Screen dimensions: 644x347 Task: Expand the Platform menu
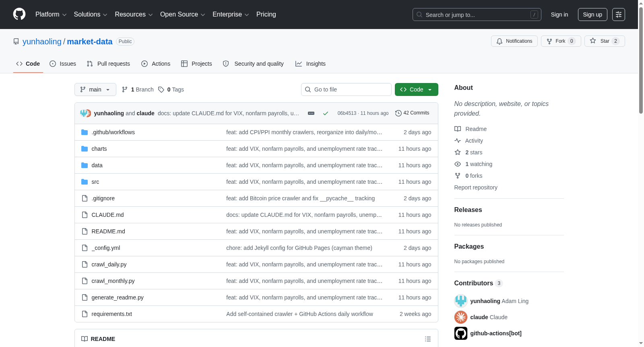point(51,15)
